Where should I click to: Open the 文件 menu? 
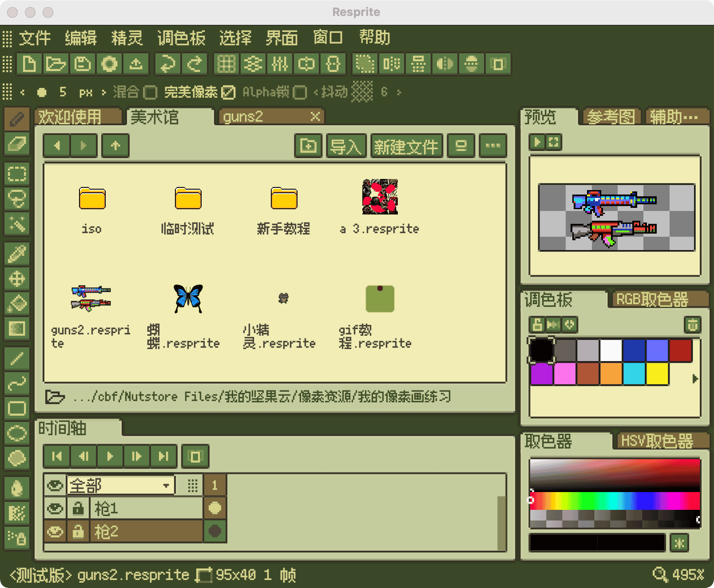36,38
